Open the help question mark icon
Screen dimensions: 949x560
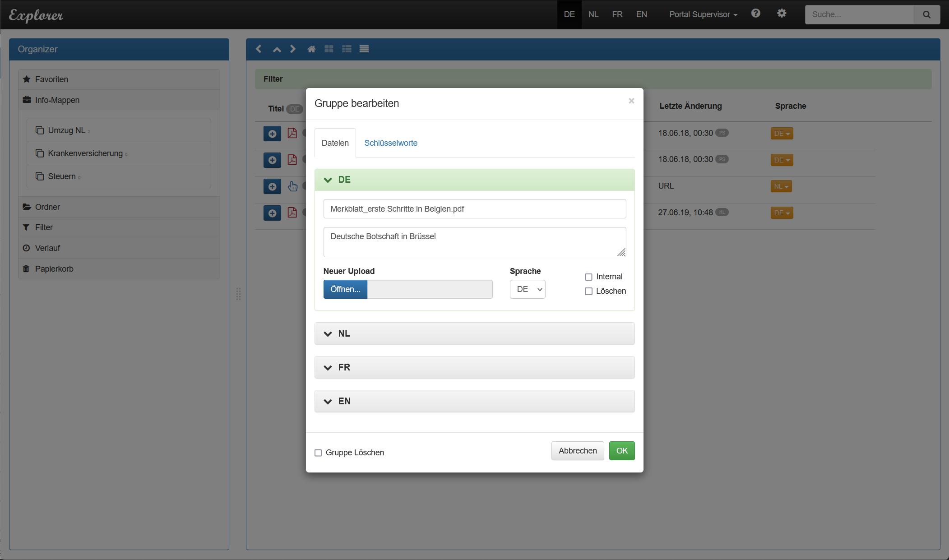coord(755,14)
